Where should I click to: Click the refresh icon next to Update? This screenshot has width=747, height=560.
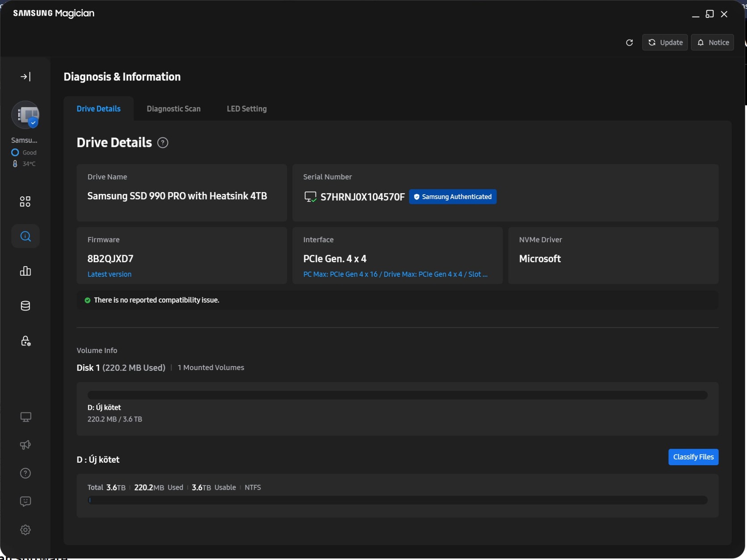click(629, 42)
